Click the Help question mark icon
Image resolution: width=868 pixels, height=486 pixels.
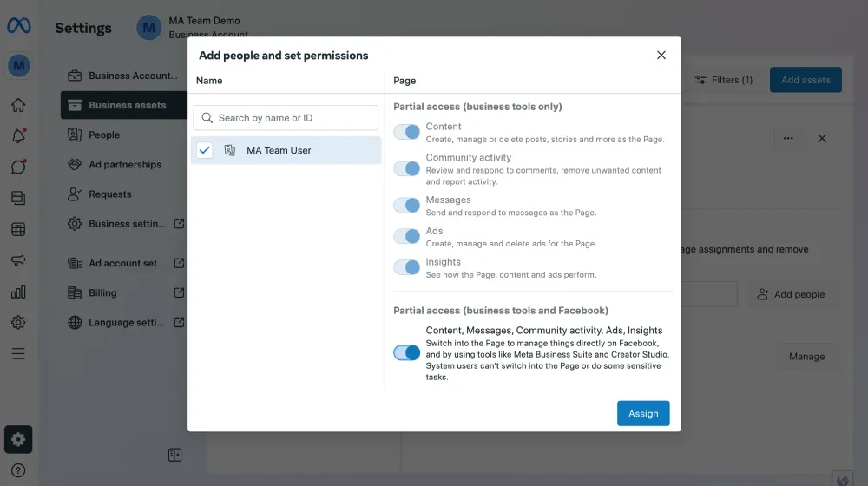coord(18,470)
